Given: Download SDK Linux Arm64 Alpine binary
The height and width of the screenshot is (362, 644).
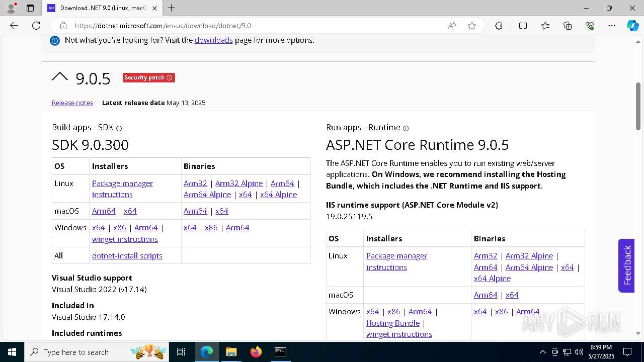Looking at the screenshot, I should (x=207, y=195).
